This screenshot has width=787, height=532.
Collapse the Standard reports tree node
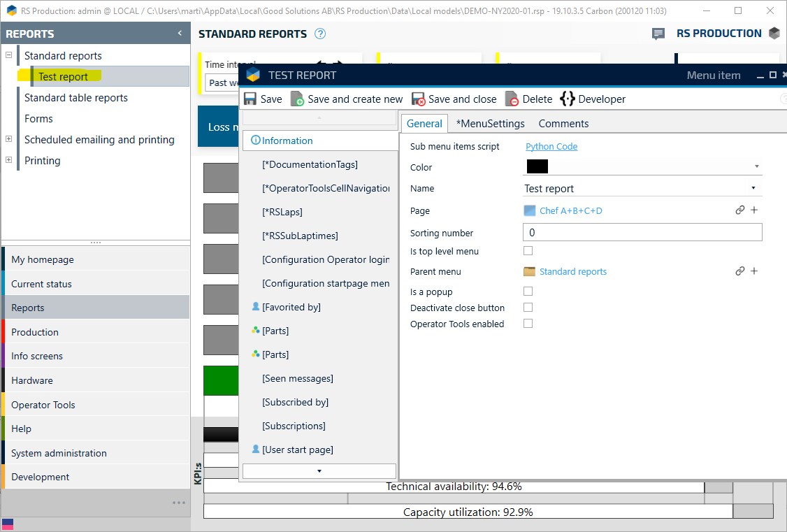9,55
